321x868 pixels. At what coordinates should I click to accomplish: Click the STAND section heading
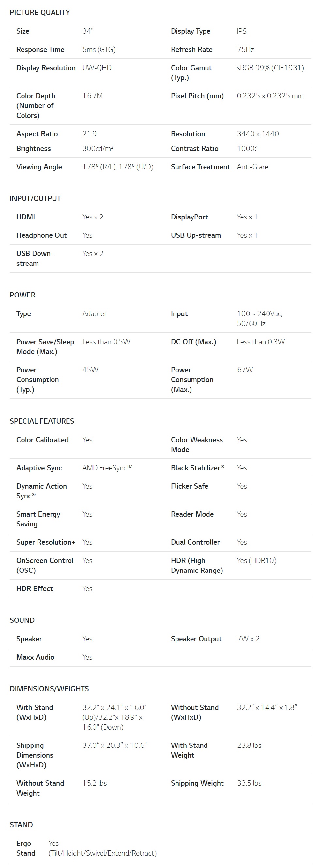[x=21, y=825]
